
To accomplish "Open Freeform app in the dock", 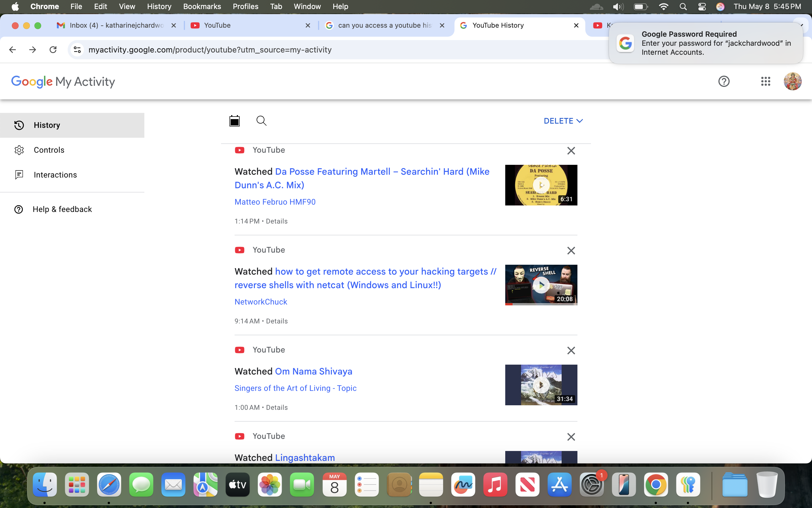I will coord(463,485).
